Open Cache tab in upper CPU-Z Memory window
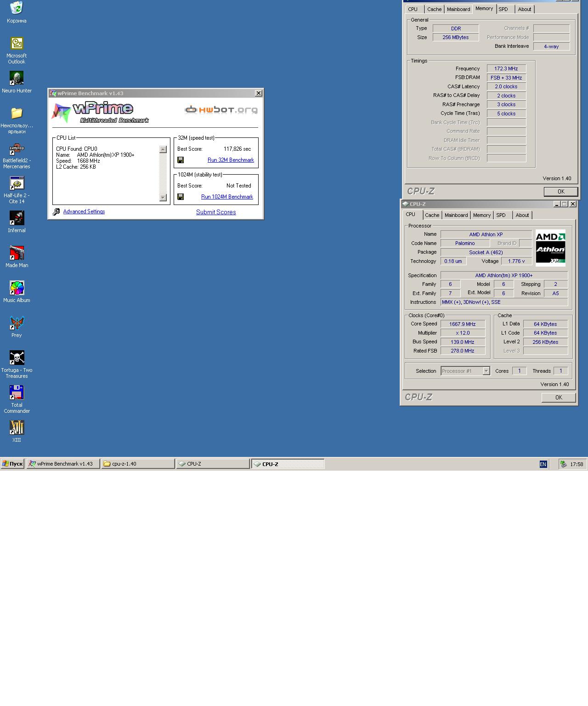This screenshot has width=588, height=706. [x=434, y=9]
